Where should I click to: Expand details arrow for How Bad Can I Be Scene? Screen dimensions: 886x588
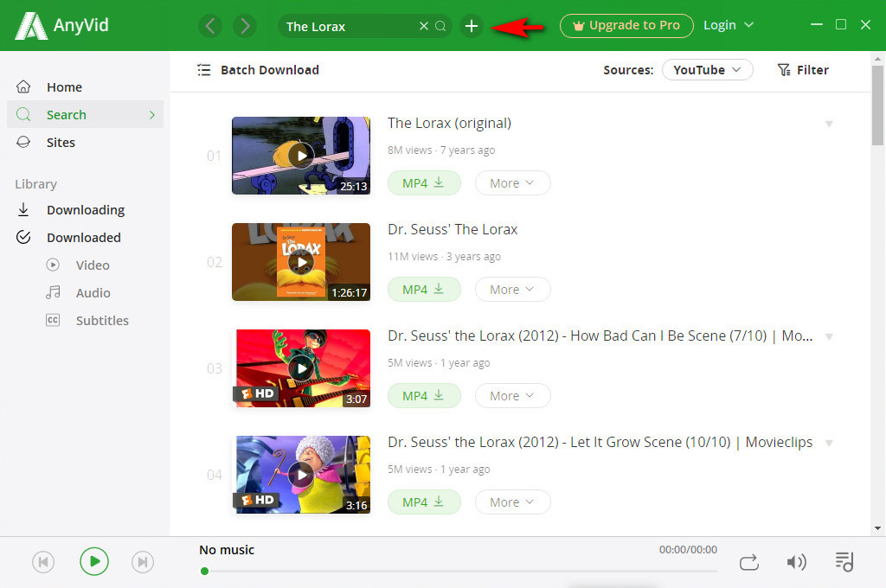pyautogui.click(x=829, y=336)
